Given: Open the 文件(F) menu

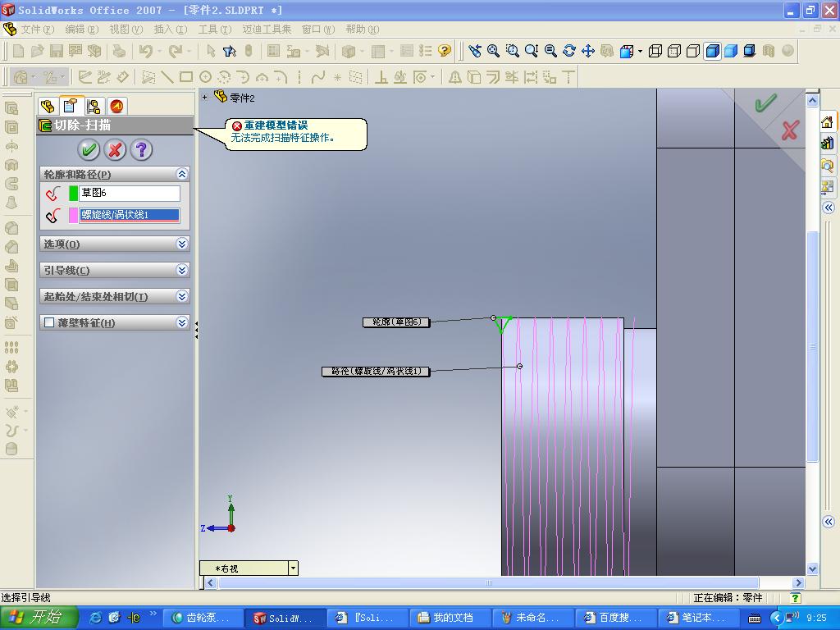Looking at the screenshot, I should [x=36, y=29].
